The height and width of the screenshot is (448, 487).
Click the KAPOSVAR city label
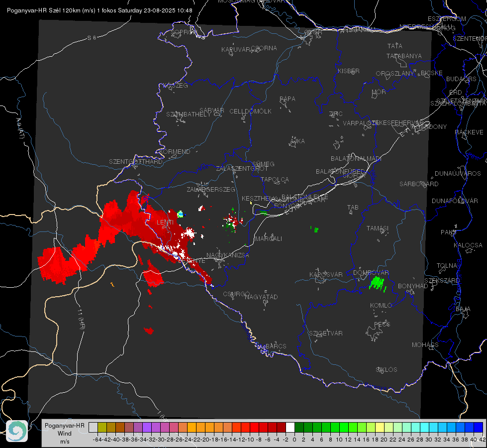coord(326,275)
